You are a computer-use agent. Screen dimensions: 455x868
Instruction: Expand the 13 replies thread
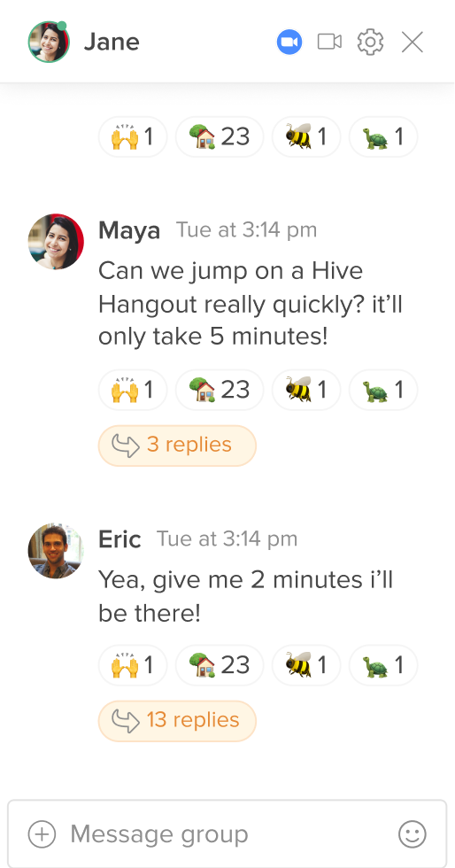(x=177, y=721)
